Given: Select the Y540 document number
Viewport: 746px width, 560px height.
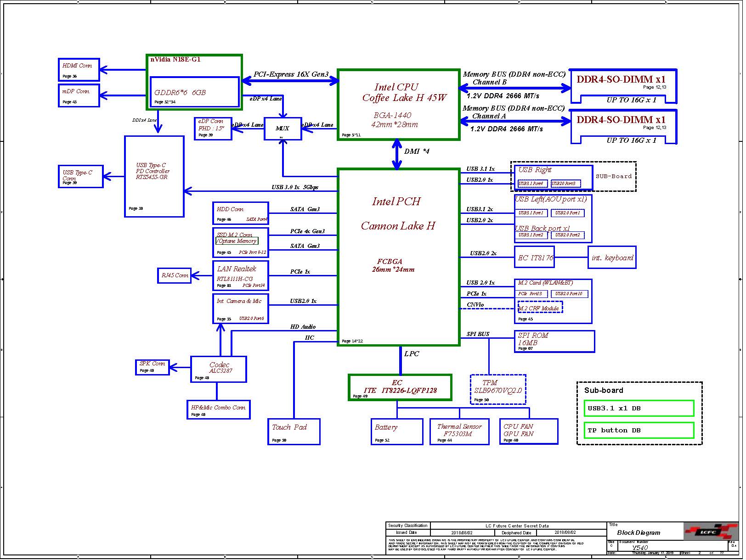Looking at the screenshot, I should pos(640,548).
